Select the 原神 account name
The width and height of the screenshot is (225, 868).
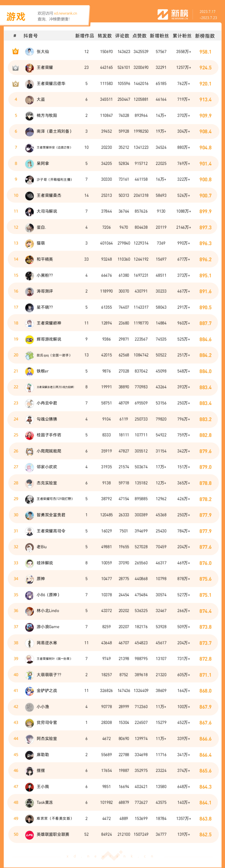click(41, 579)
